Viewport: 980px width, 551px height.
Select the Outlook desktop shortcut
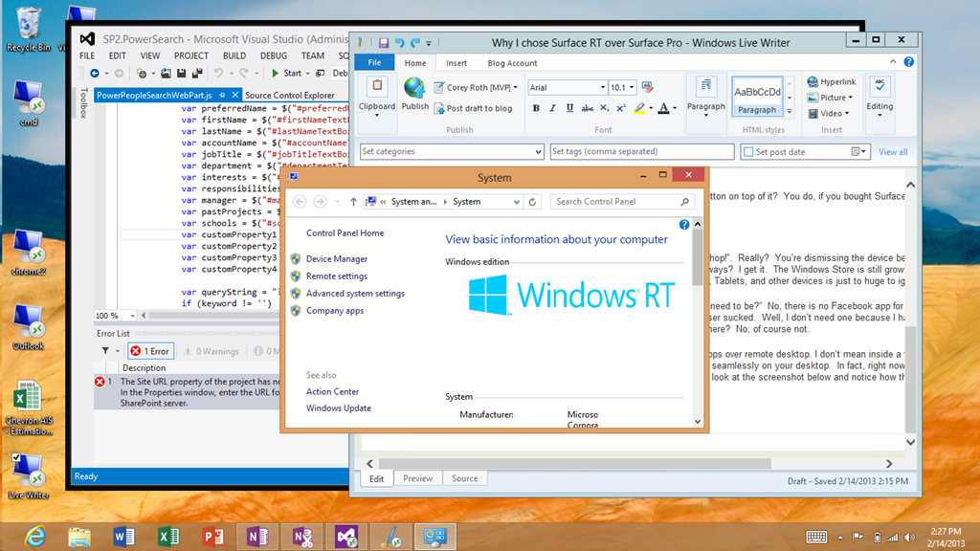tap(28, 327)
